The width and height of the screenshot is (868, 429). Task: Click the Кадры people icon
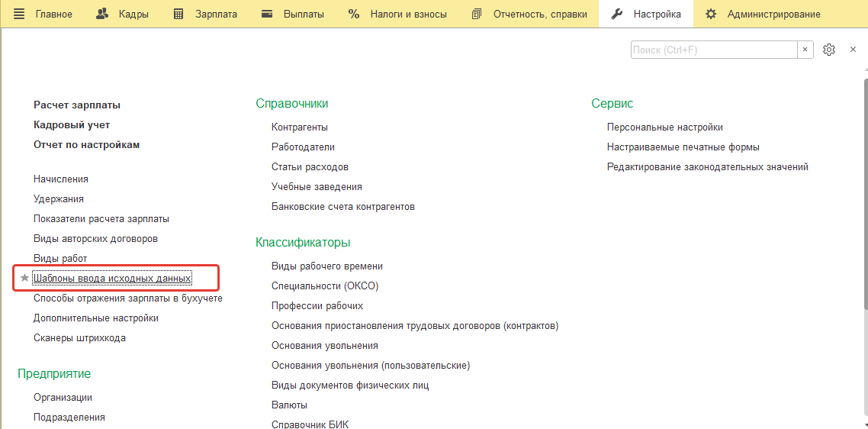(102, 14)
